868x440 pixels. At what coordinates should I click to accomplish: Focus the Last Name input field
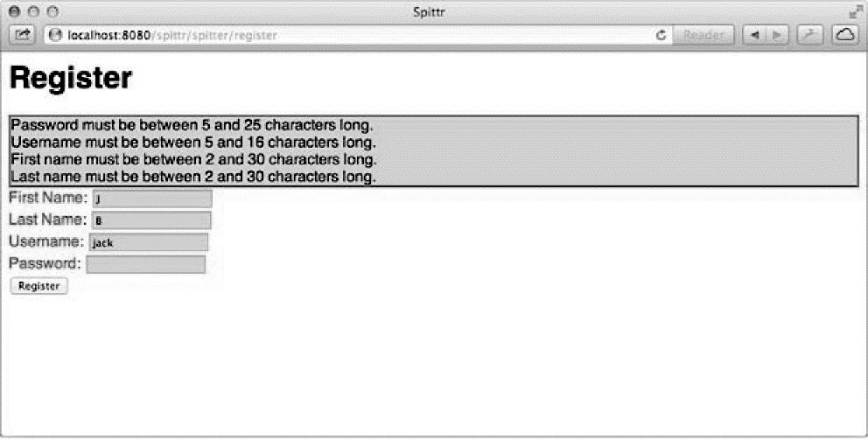151,220
